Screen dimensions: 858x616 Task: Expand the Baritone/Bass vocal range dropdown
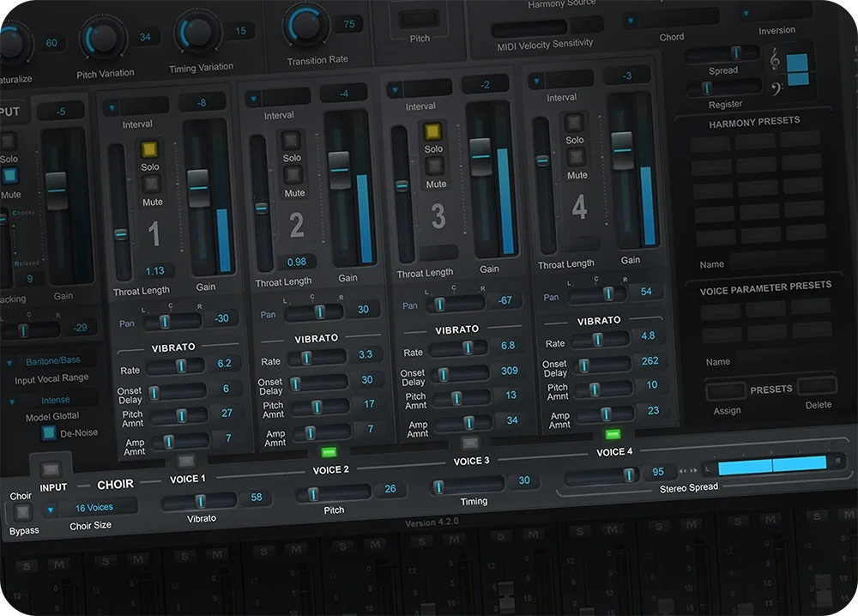51,361
